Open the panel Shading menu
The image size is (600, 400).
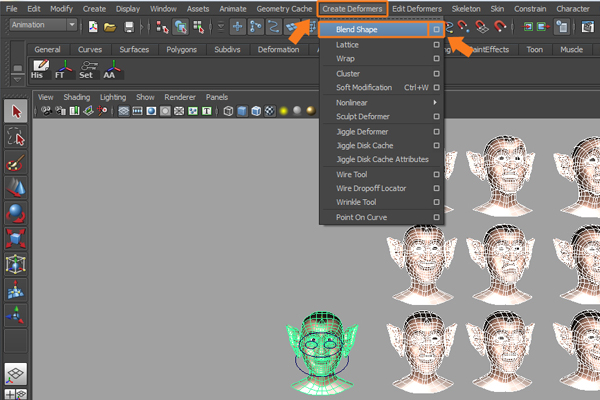pos(77,97)
